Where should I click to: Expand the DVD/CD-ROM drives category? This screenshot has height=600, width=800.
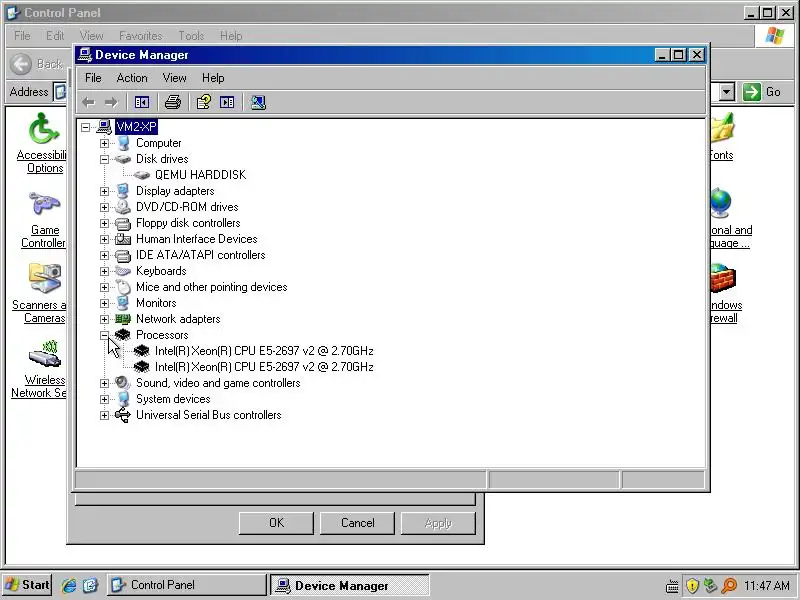coord(104,207)
